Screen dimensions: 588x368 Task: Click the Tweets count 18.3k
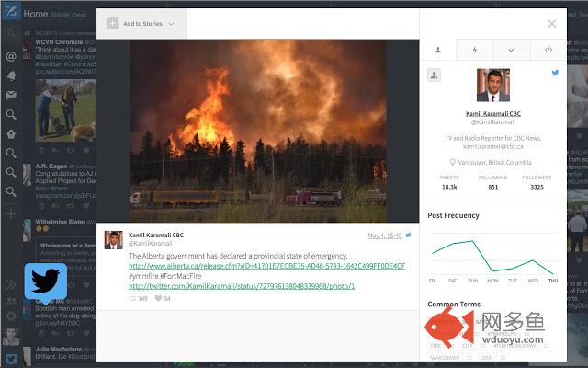[x=449, y=187]
